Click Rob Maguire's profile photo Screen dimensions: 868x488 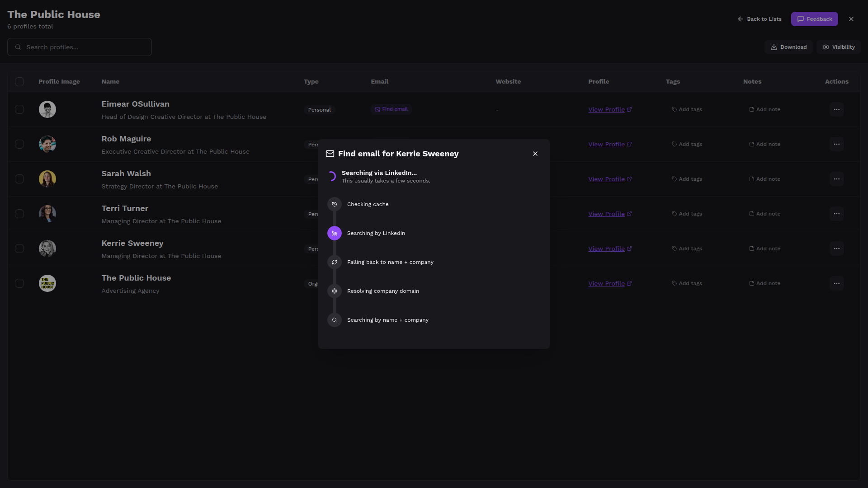[47, 144]
